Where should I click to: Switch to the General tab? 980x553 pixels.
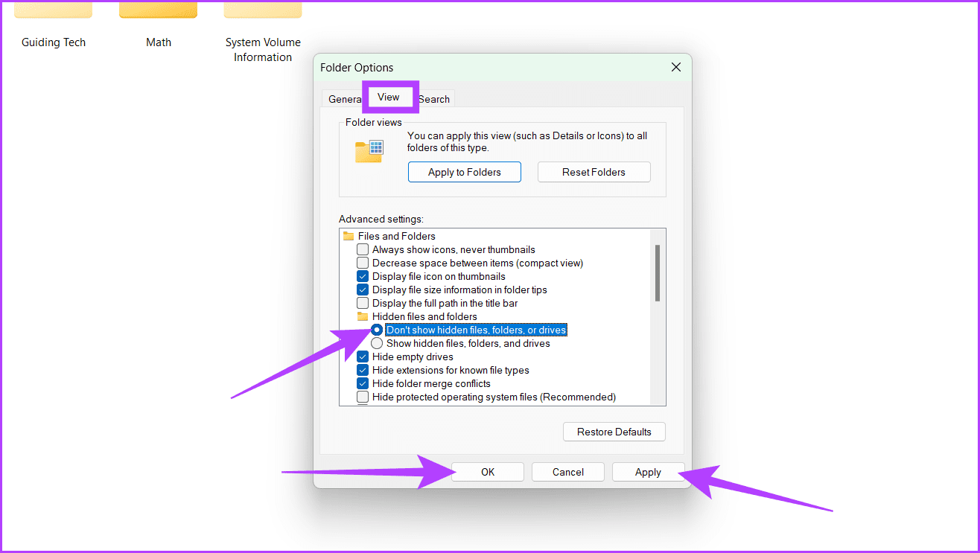coord(344,99)
